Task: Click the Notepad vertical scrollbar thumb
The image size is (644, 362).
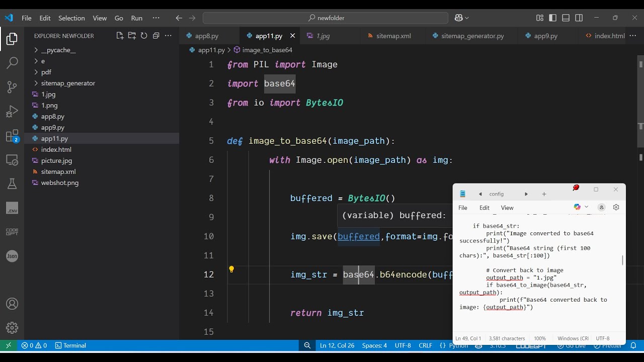Action: click(623, 260)
